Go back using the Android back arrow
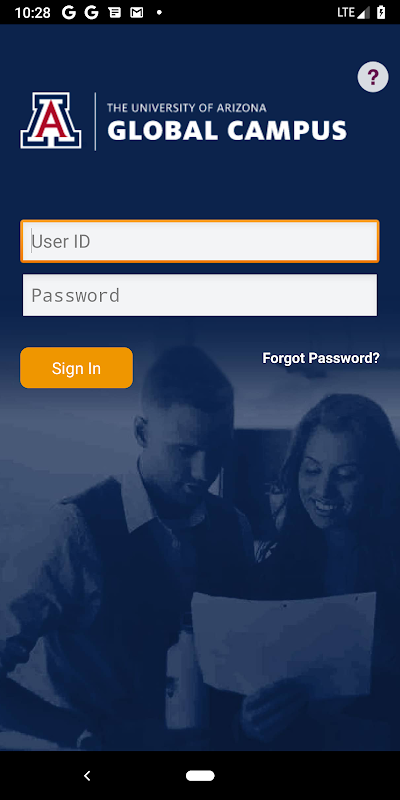This screenshot has width=400, height=800. pos(87,776)
